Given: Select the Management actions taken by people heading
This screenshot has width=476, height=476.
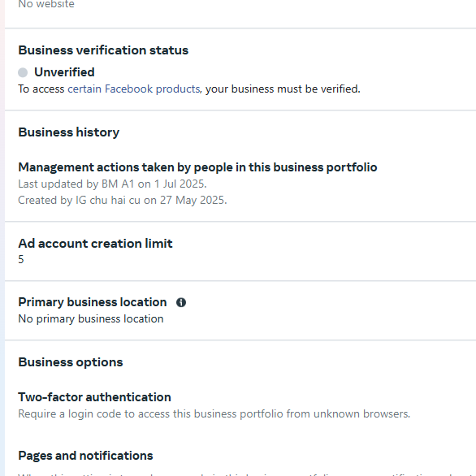Looking at the screenshot, I should tap(197, 167).
